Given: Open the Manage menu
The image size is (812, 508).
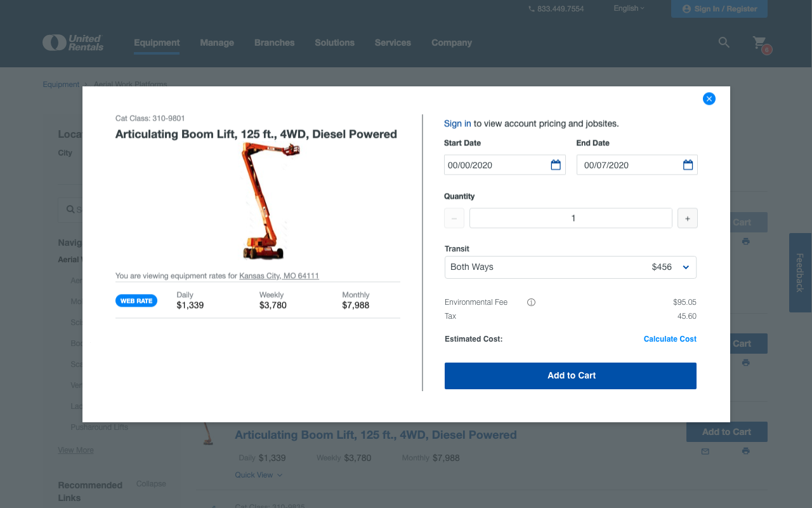Looking at the screenshot, I should [x=217, y=43].
